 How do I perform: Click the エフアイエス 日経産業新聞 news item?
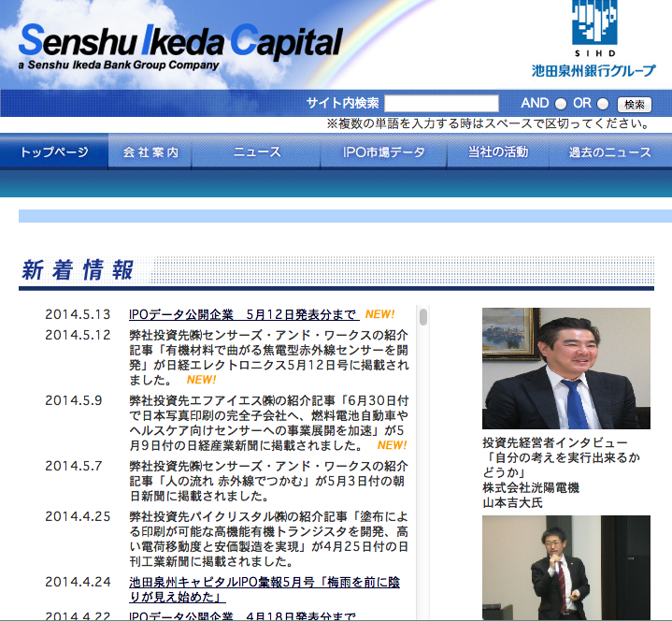coord(269,423)
